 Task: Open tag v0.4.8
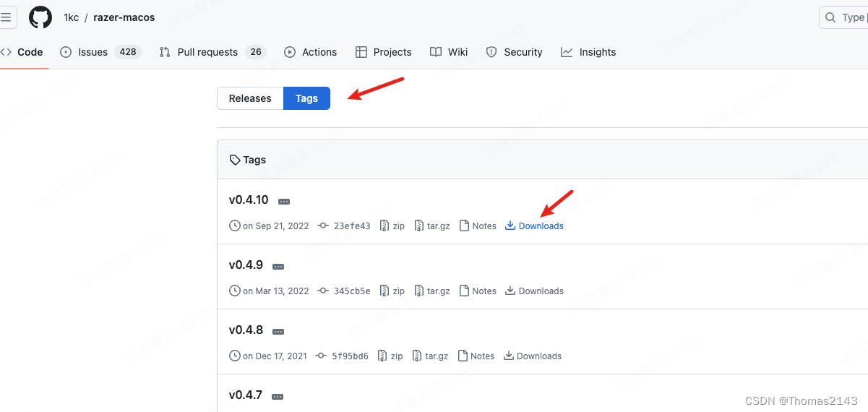click(x=246, y=330)
